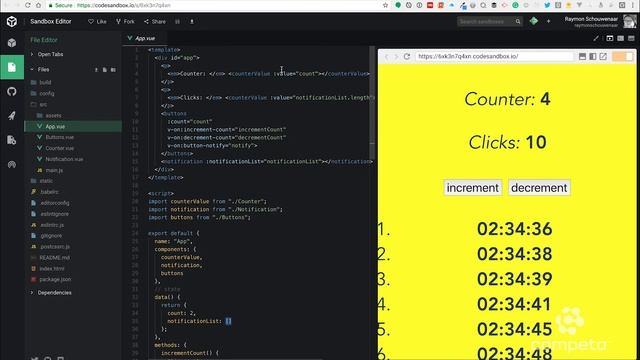This screenshot has width=640, height=360.
Task: Go back in preview browser
Action: tap(387, 56)
